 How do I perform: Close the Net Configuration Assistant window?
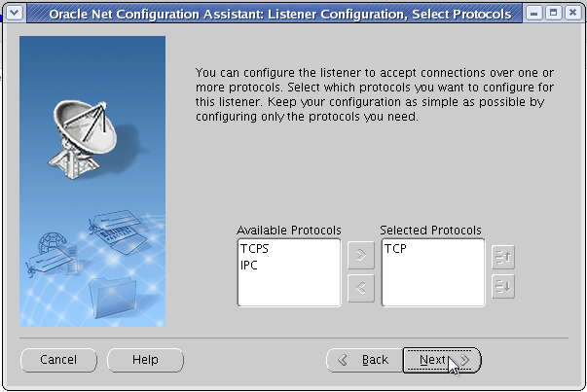click(572, 14)
